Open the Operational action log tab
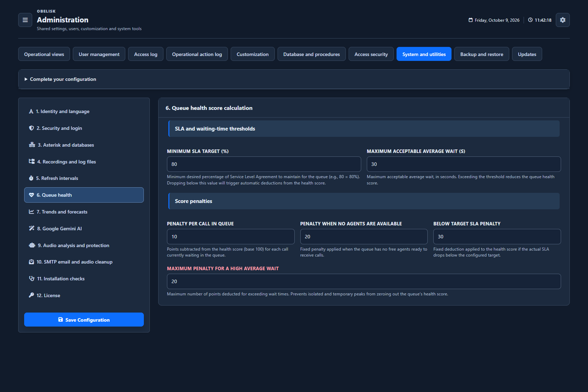The image size is (588, 392). [197, 54]
